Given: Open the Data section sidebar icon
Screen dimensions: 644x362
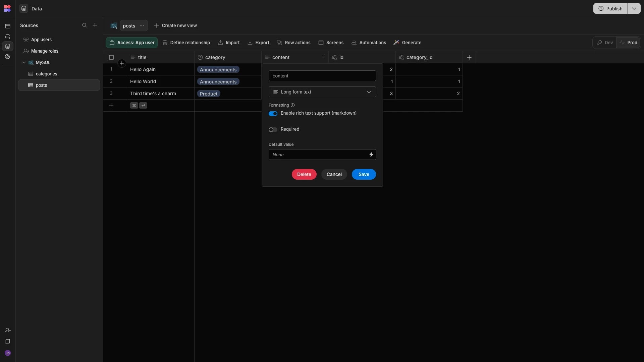Looking at the screenshot, I should (x=8, y=46).
